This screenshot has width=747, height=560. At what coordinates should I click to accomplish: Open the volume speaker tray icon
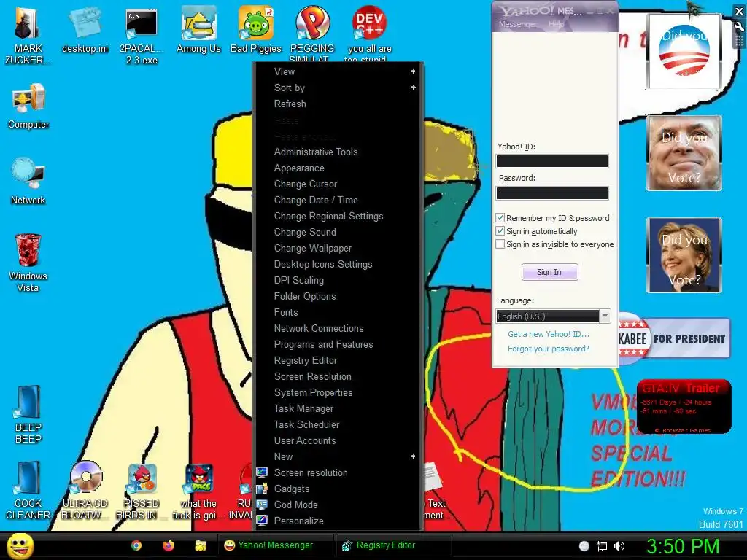[619, 546]
